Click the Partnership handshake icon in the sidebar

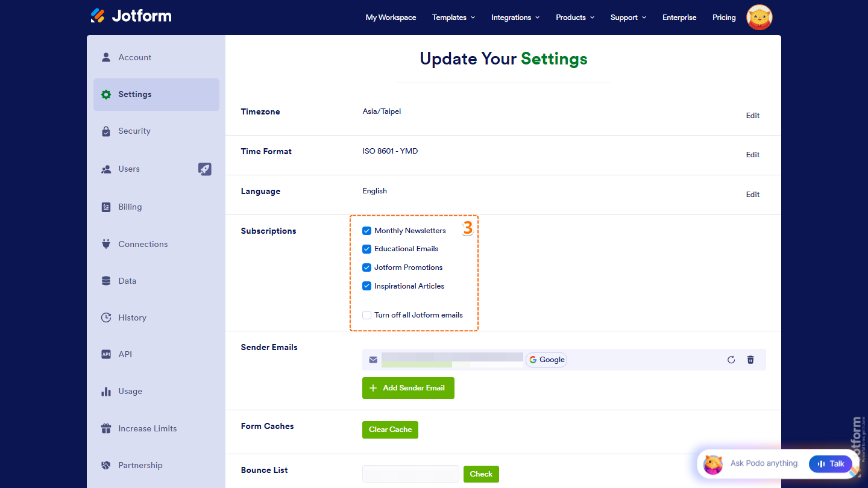106,465
